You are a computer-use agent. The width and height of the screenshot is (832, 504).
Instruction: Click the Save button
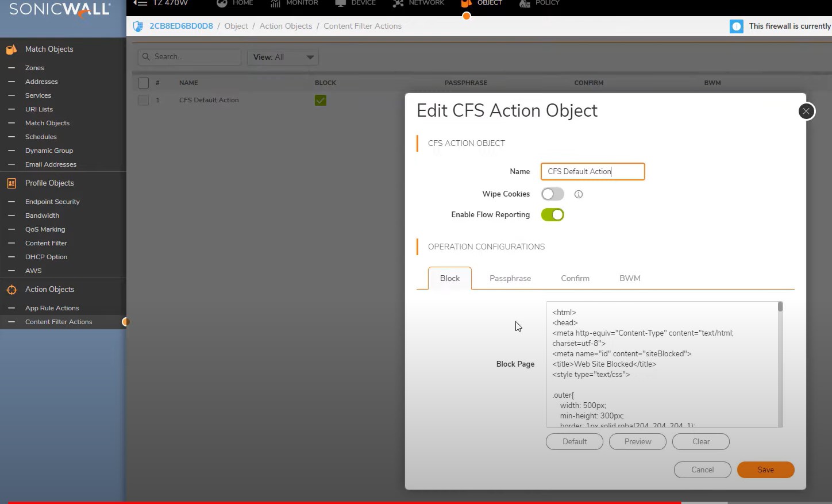[765, 470]
